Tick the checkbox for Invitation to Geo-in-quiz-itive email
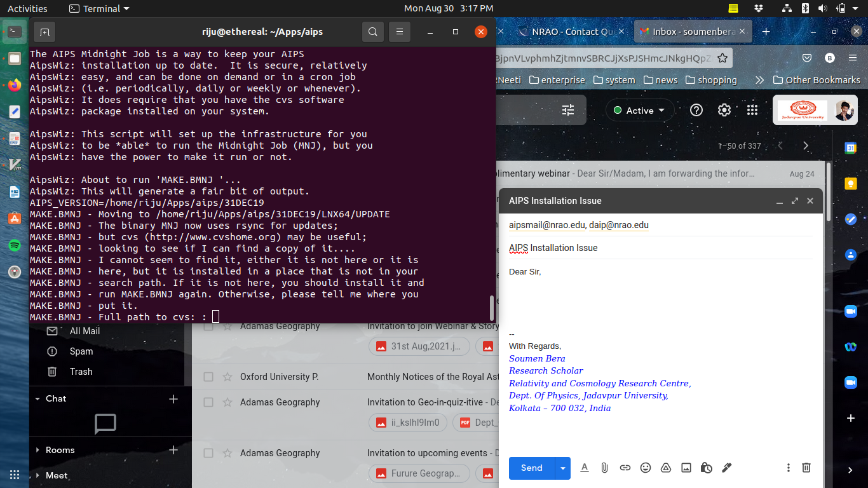This screenshot has height=488, width=868. pyautogui.click(x=208, y=402)
